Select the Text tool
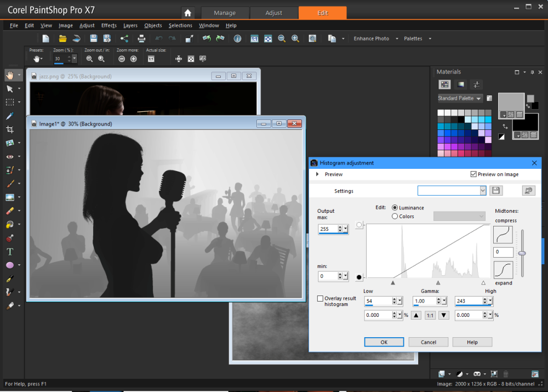The height and width of the screenshot is (392, 548). click(10, 252)
